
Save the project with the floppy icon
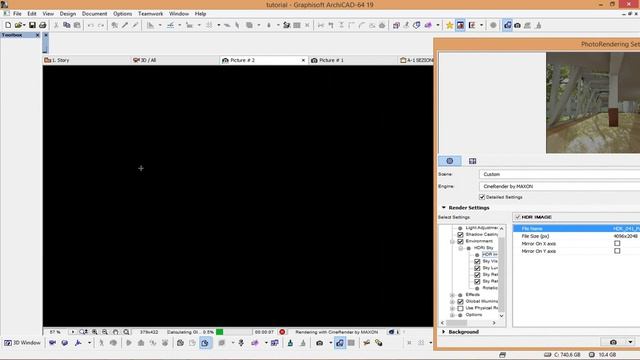(x=32, y=25)
